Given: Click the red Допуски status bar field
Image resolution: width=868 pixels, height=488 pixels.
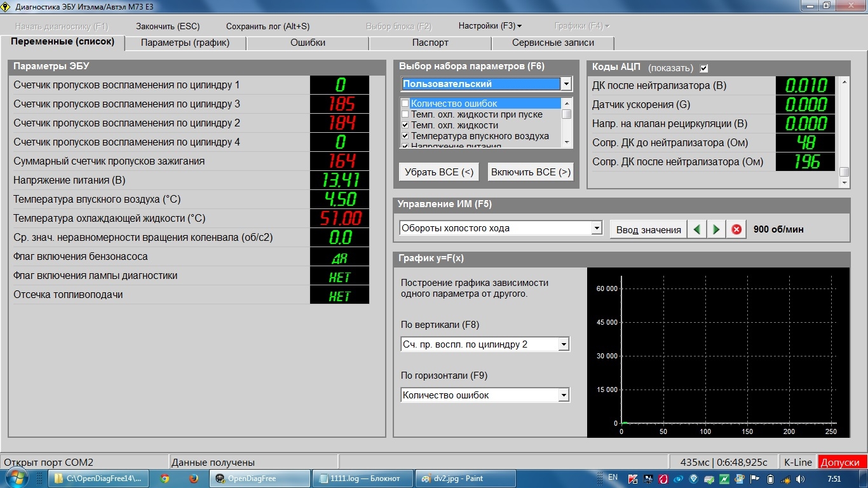Looking at the screenshot, I should pos(842,462).
